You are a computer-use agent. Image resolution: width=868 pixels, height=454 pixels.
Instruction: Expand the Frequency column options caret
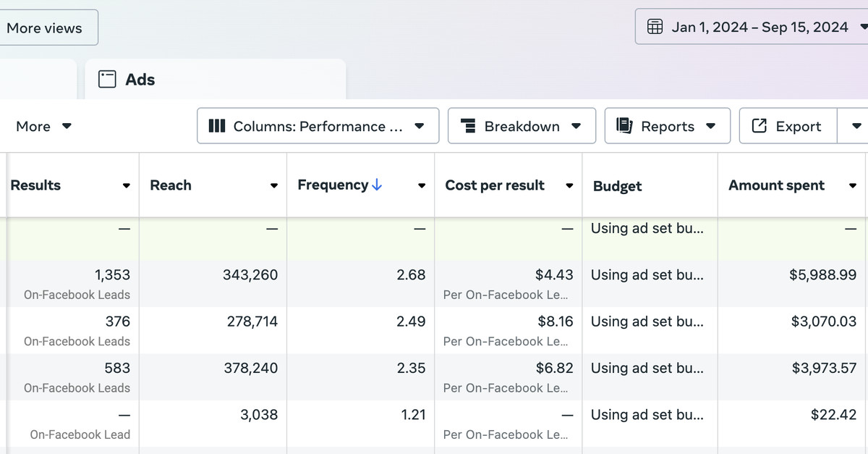point(422,186)
